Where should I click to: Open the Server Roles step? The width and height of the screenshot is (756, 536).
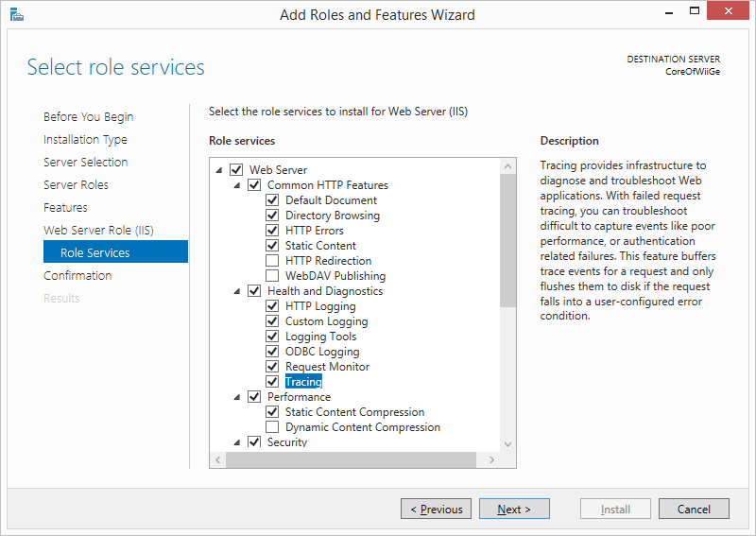pyautogui.click(x=76, y=184)
